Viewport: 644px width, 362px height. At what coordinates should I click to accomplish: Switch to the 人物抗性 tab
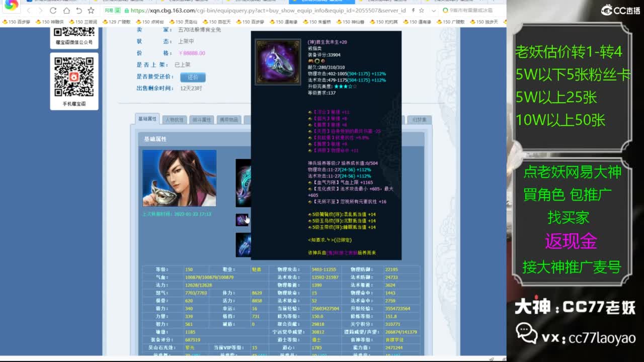pos(174,120)
